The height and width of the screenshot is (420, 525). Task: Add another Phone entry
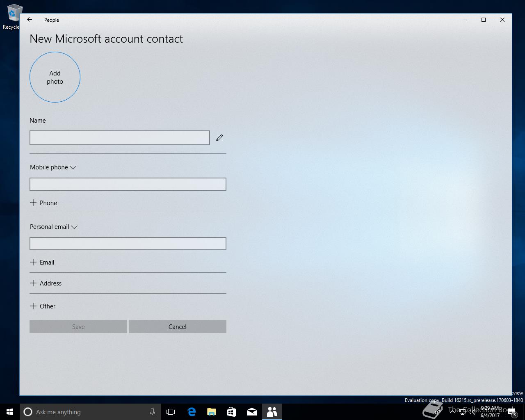43,203
